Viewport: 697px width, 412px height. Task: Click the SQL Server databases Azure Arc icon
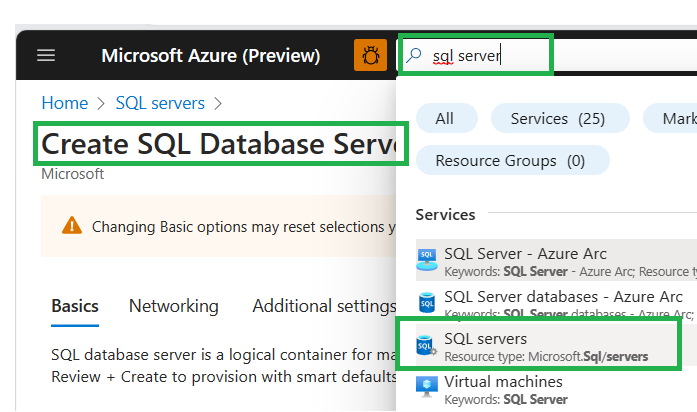coord(427,303)
